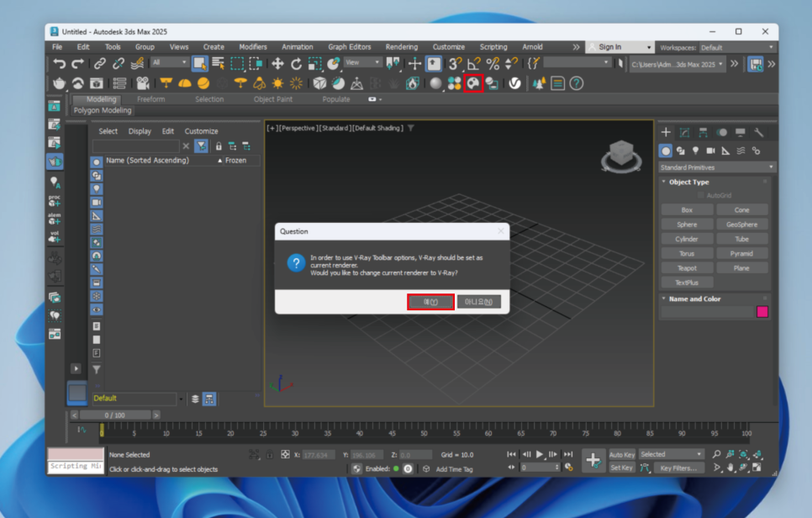
Task: Close the Question dialog
Action: coord(500,231)
